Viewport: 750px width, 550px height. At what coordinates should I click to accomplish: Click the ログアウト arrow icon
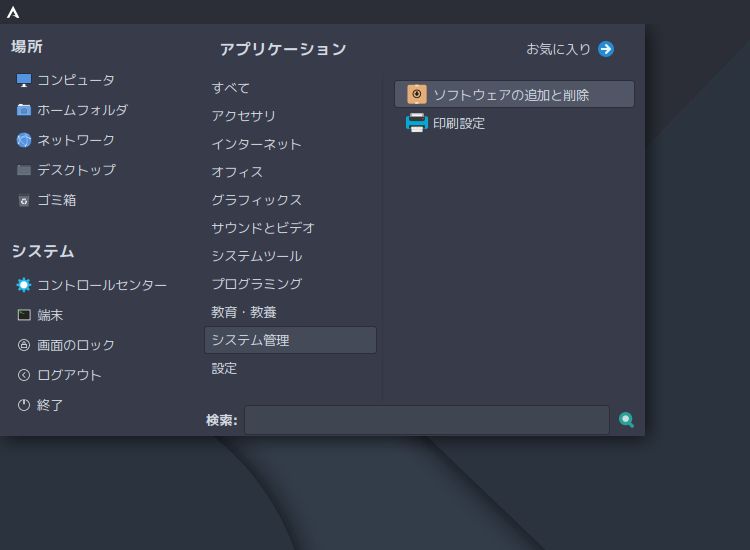tap(24, 375)
